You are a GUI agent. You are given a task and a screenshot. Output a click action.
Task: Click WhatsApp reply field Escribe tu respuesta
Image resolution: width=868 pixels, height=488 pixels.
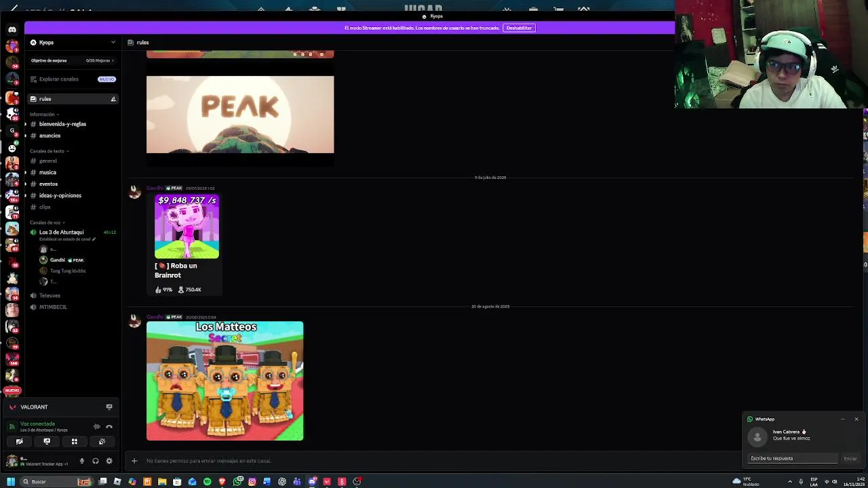(793, 458)
